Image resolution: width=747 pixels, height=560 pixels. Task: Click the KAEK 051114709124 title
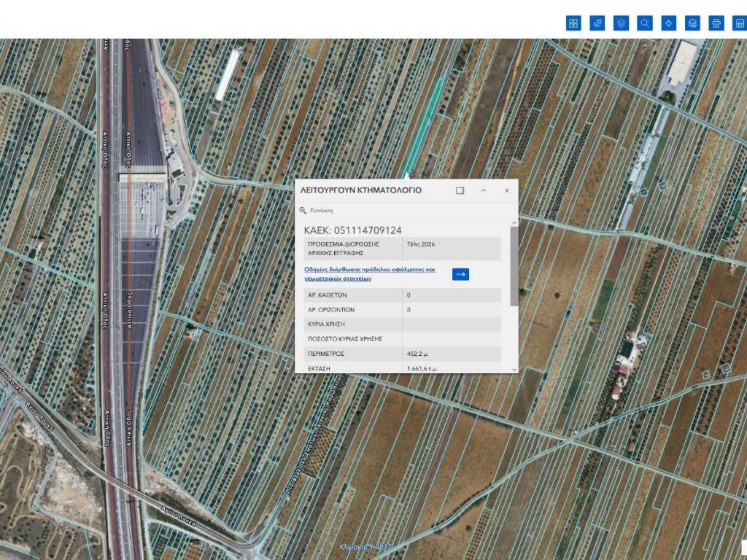pyautogui.click(x=352, y=230)
